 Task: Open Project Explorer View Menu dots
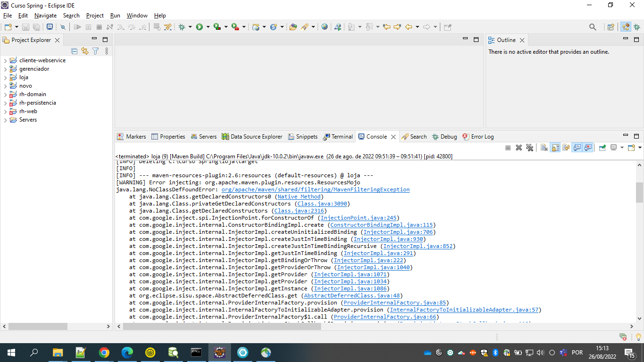(107, 51)
